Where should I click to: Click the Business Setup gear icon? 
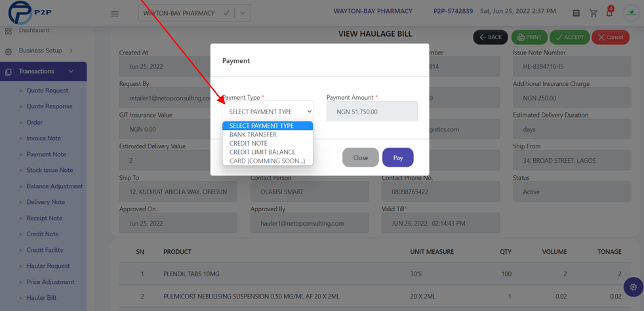[x=9, y=52]
